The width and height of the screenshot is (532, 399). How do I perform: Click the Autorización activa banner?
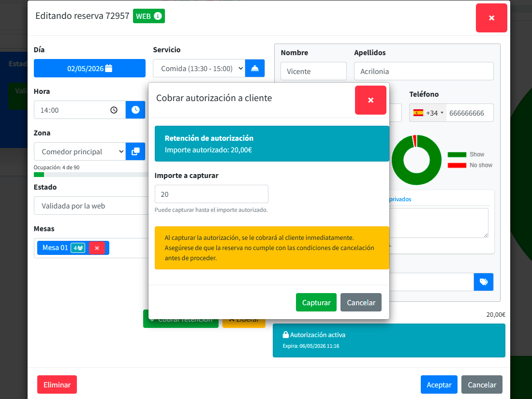[x=389, y=340]
